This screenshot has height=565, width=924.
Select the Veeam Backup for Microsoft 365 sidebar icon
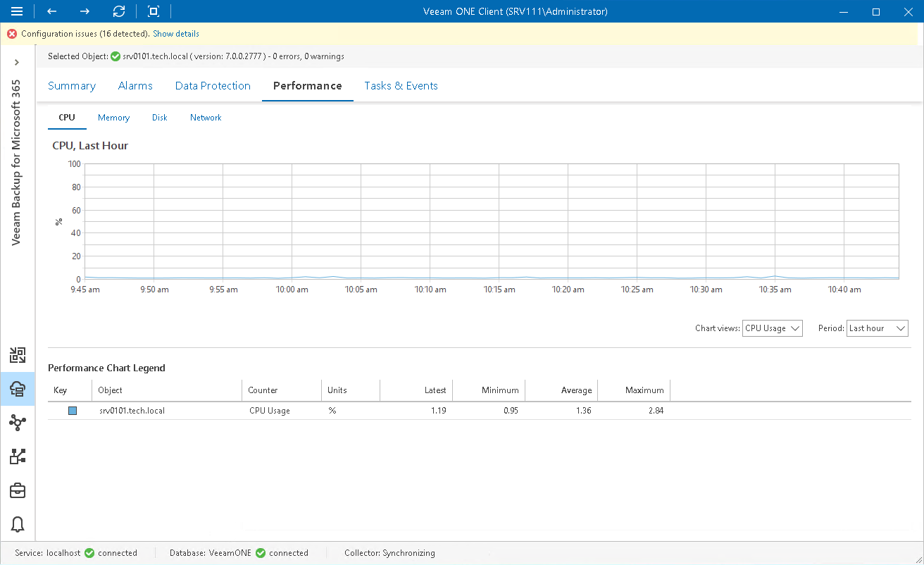coord(18,389)
